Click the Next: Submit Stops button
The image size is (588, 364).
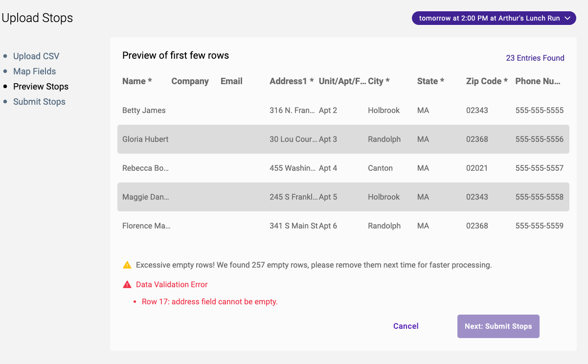pos(498,326)
